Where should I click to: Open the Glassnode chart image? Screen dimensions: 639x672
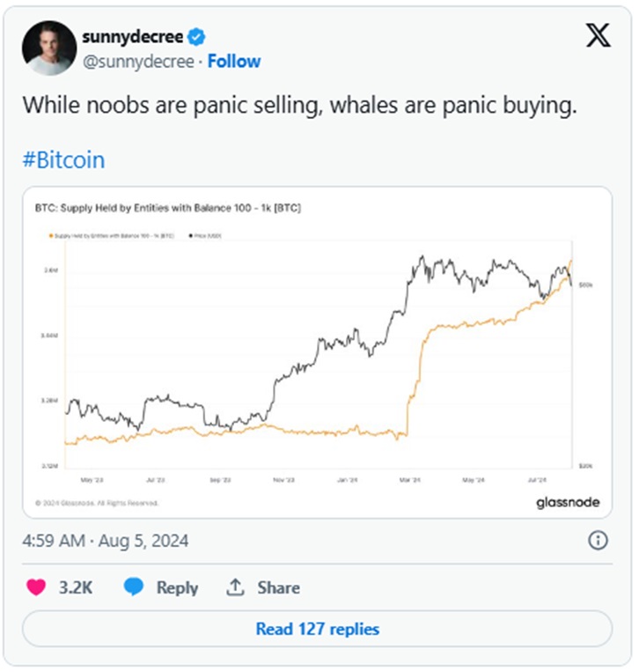coord(318,352)
